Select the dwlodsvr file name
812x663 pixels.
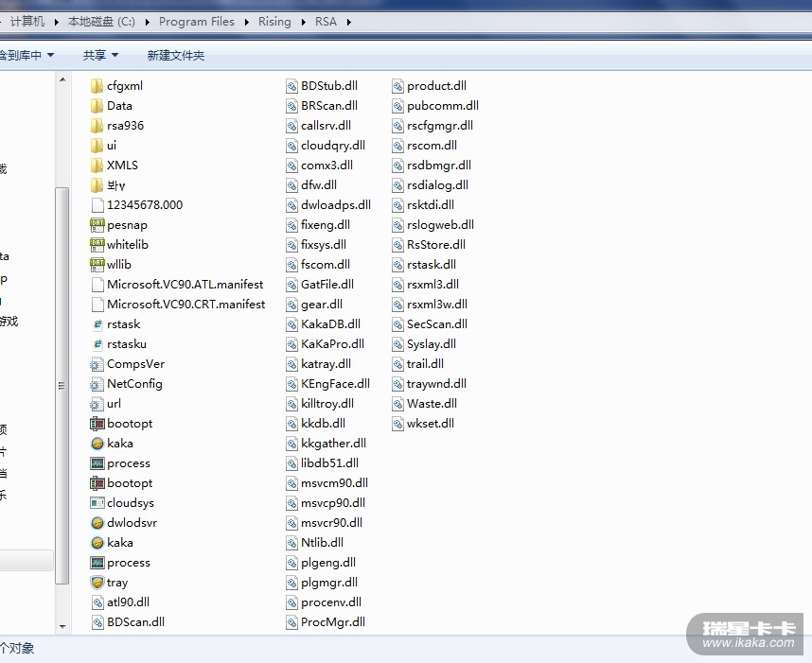[132, 523]
